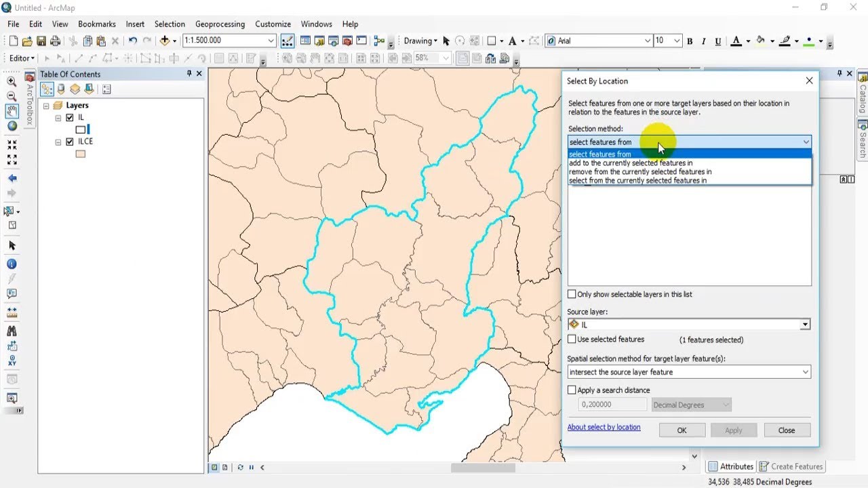Viewport: 868px width, 488px height.
Task: List layers by source
Action: (x=61, y=89)
